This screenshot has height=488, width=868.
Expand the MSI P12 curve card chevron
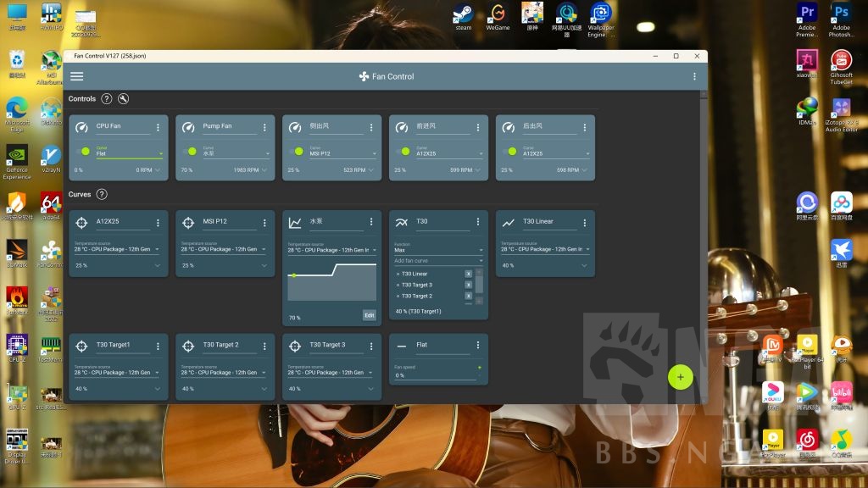click(264, 265)
